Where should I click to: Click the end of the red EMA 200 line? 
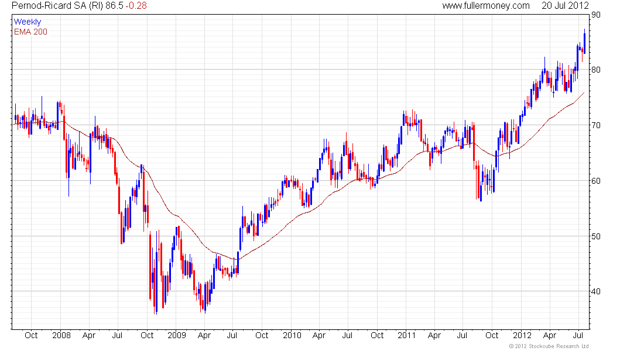click(584, 93)
